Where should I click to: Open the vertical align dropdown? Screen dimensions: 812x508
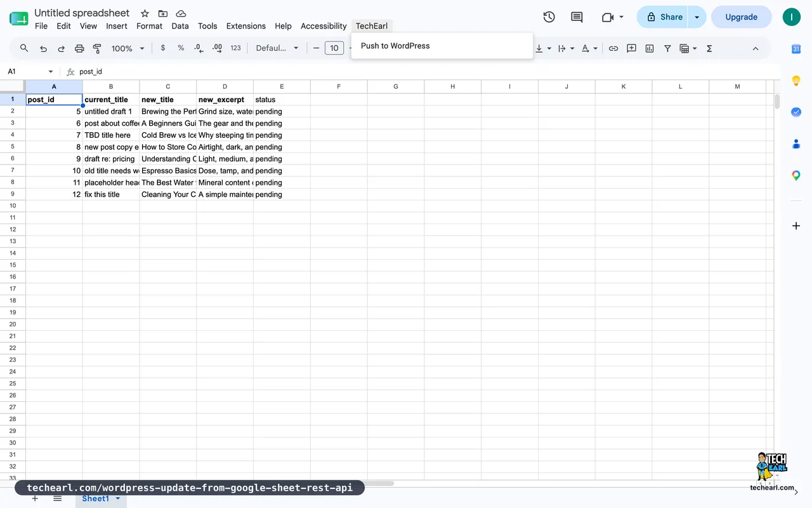click(x=544, y=48)
